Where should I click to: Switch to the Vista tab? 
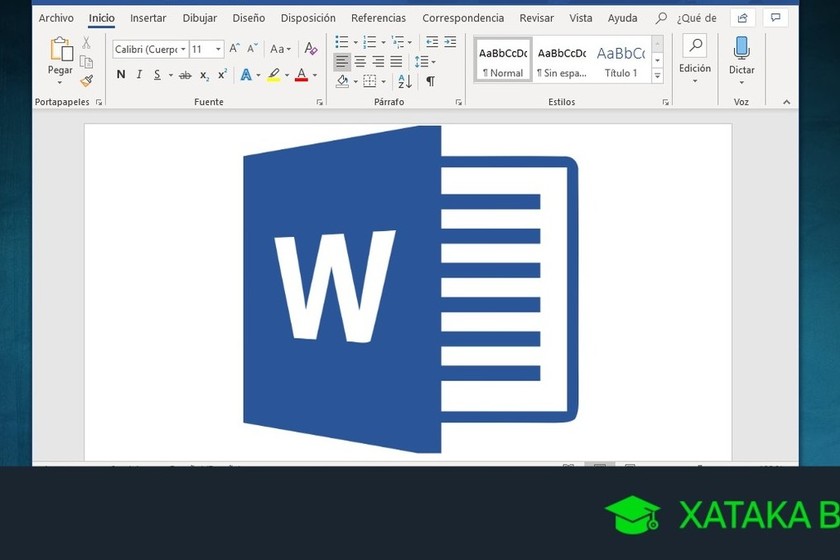580,18
